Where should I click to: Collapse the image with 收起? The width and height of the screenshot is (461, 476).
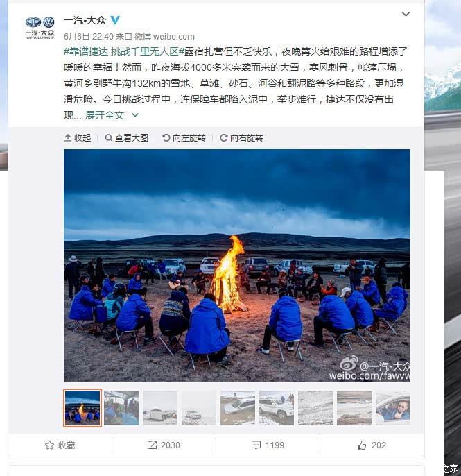tap(78, 138)
